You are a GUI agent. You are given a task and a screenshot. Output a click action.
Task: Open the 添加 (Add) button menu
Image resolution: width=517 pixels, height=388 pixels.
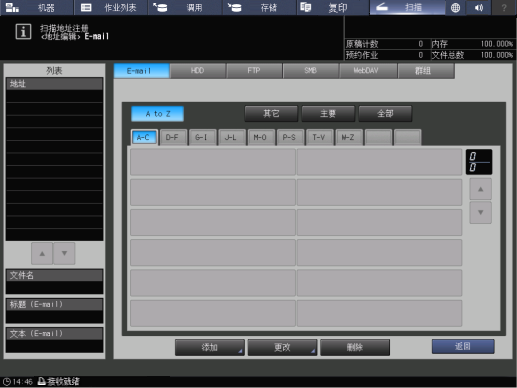tap(210, 347)
